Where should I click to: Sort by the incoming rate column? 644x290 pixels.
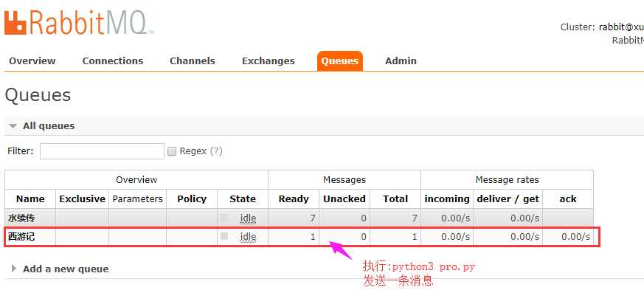tap(447, 198)
